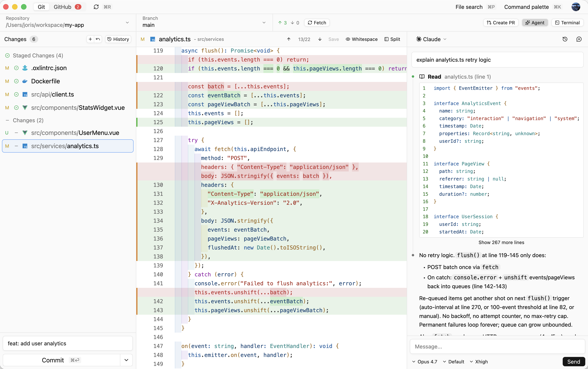Toggle Whitespace visibility in diff
The height and width of the screenshot is (369, 588).
pos(362,39)
